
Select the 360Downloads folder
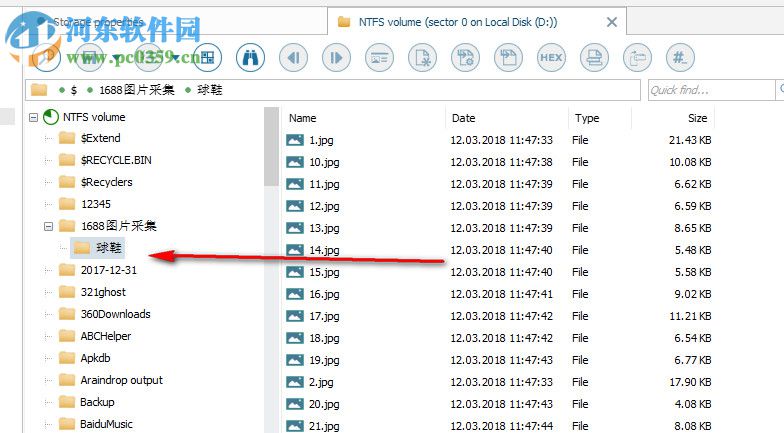click(116, 314)
